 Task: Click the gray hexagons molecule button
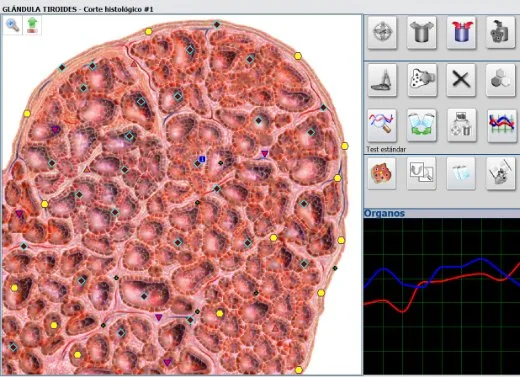click(501, 80)
